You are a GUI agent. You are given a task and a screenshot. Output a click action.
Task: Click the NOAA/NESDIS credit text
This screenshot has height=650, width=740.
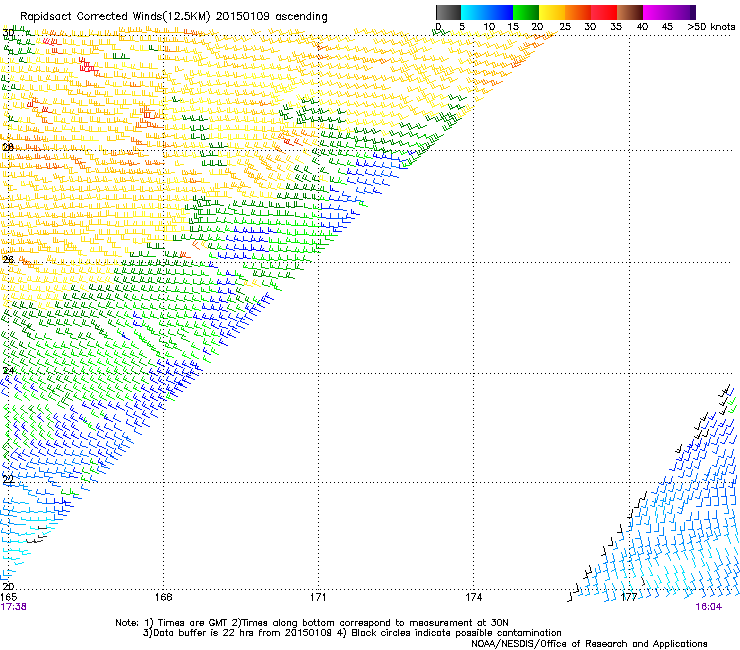pos(589,644)
